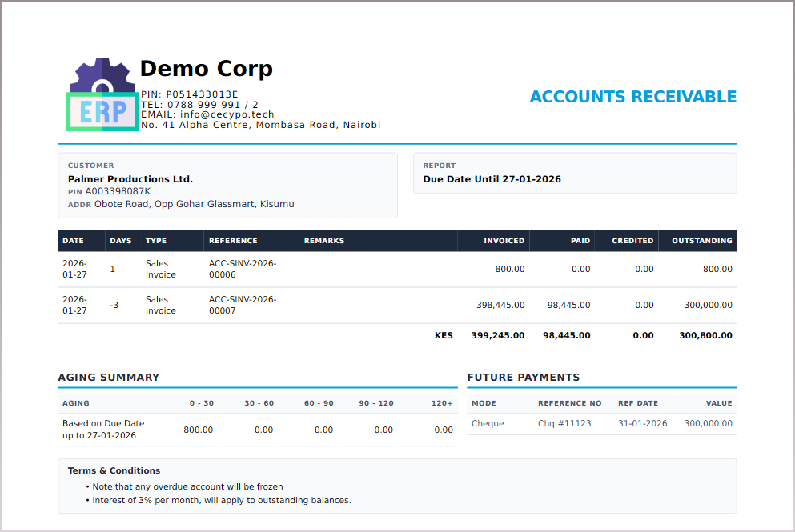Image resolution: width=795 pixels, height=532 pixels.
Task: Click customer name Palmer Productions Ltd.
Action: tap(130, 179)
